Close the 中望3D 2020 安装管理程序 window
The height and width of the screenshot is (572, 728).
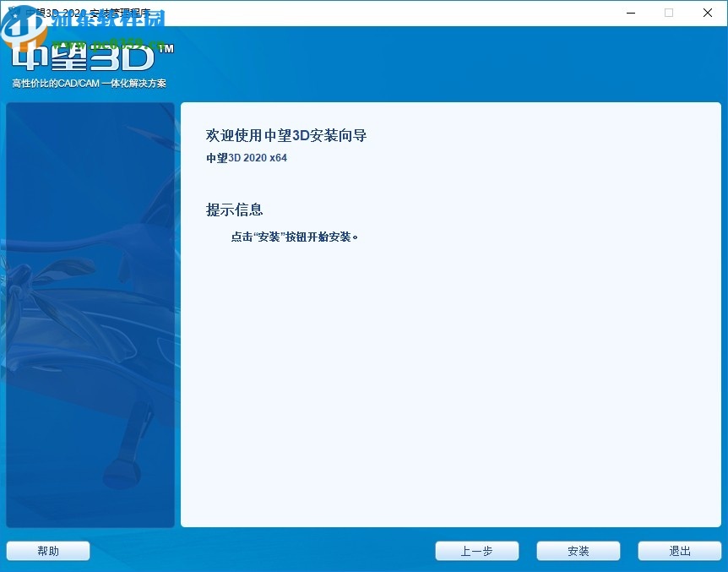[707, 13]
